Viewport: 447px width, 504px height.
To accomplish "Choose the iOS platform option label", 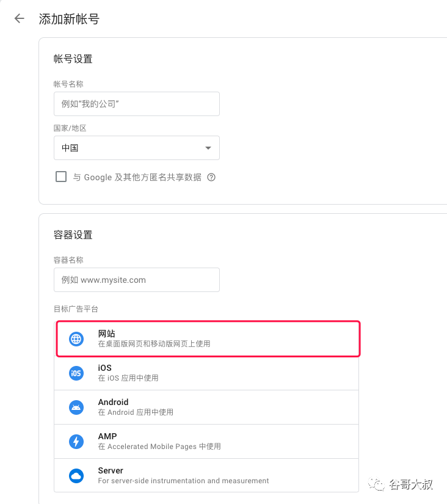I will click(x=105, y=368).
